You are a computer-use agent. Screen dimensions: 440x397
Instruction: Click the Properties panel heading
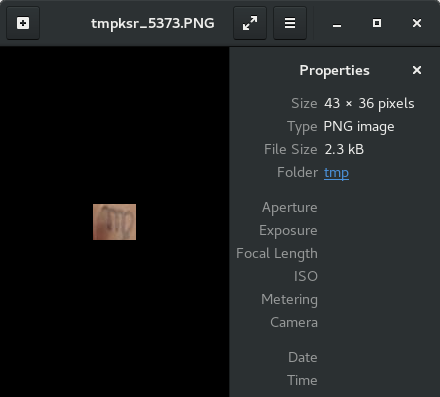(x=334, y=71)
